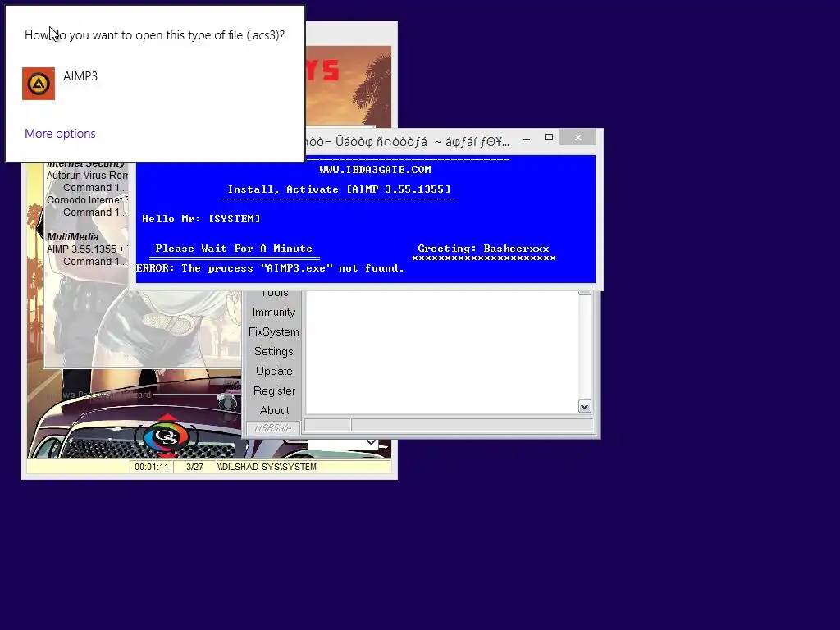Image resolution: width=840 pixels, height=630 pixels.
Task: Maximize the console installer window
Action: 549,138
